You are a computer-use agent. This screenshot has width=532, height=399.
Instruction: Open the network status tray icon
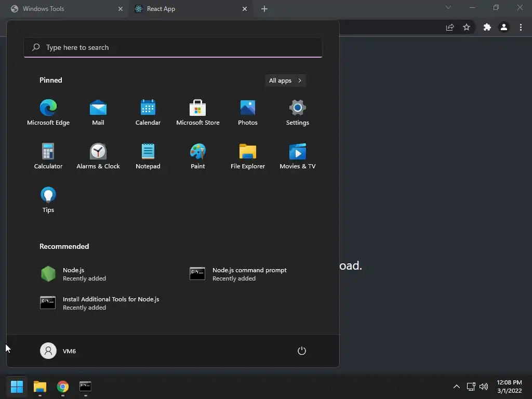pos(471,387)
